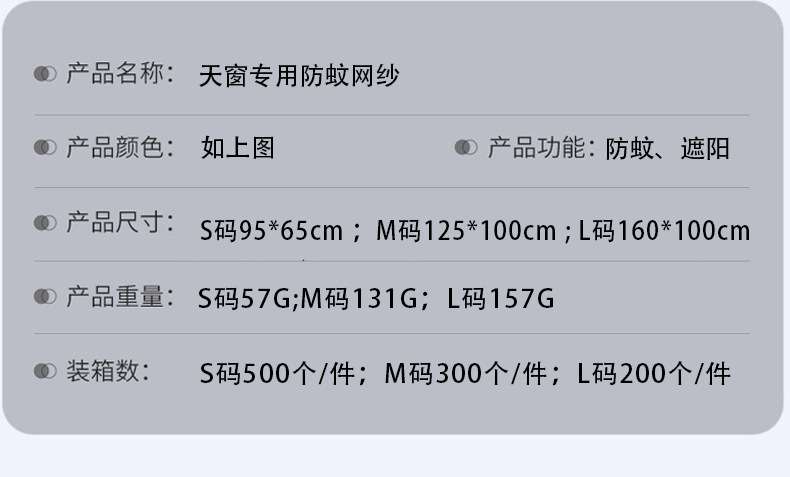Click the bullet icon beside 产品尺寸
790x477 pixels.
pyautogui.click(x=45, y=223)
